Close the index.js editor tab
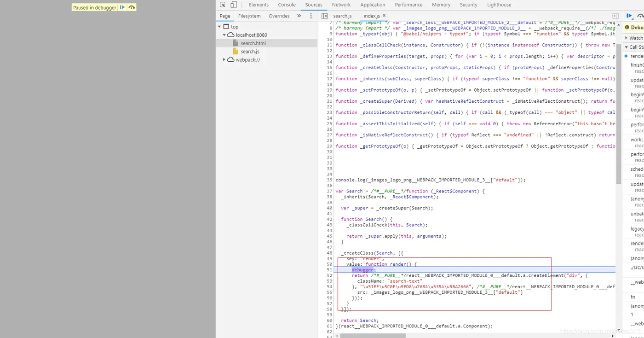The width and height of the screenshot is (644, 338). coord(384,16)
